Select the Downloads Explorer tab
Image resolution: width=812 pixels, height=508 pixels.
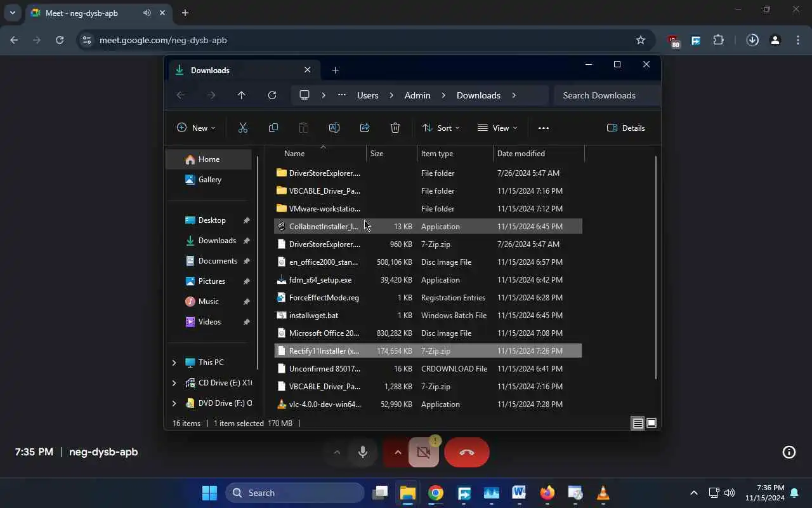(244, 70)
